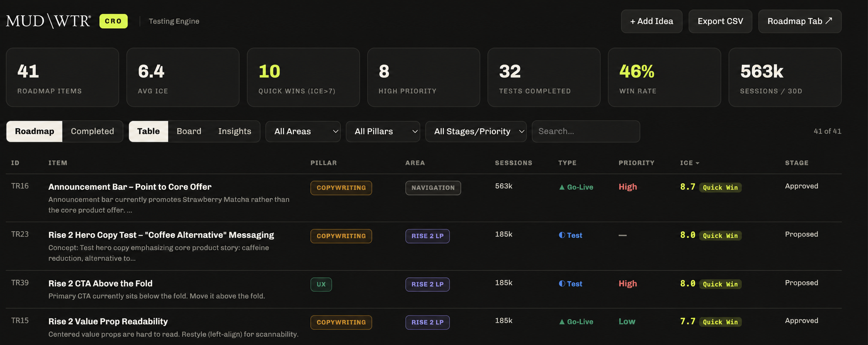Click the SESSIONS column header
The width and height of the screenshot is (868, 345).
[514, 163]
